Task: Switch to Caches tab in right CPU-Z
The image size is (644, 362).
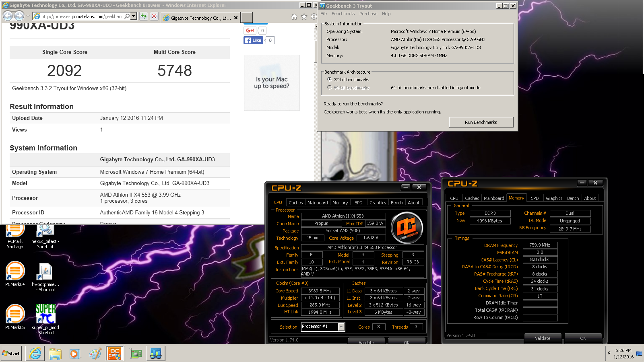Action: click(472, 198)
